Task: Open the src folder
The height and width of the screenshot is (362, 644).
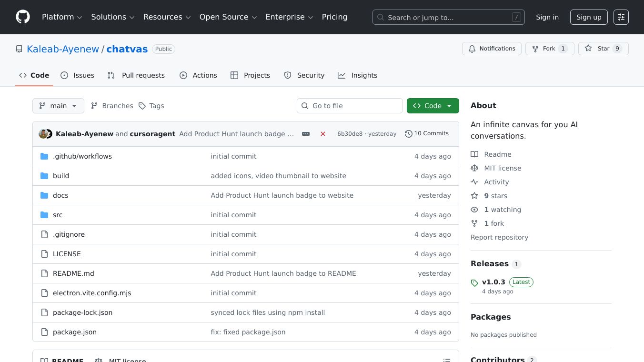Action: 58,215
